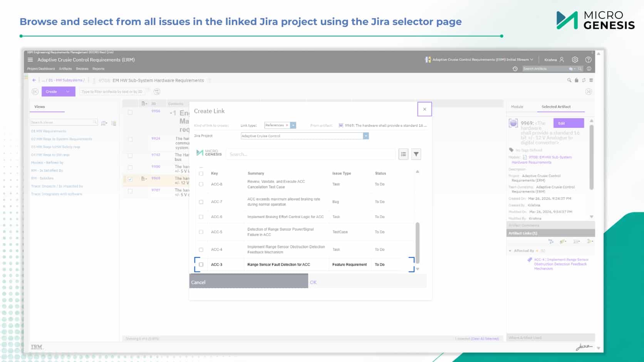Open the Create button dropdown arrow
The image size is (644, 362).
pos(68,92)
